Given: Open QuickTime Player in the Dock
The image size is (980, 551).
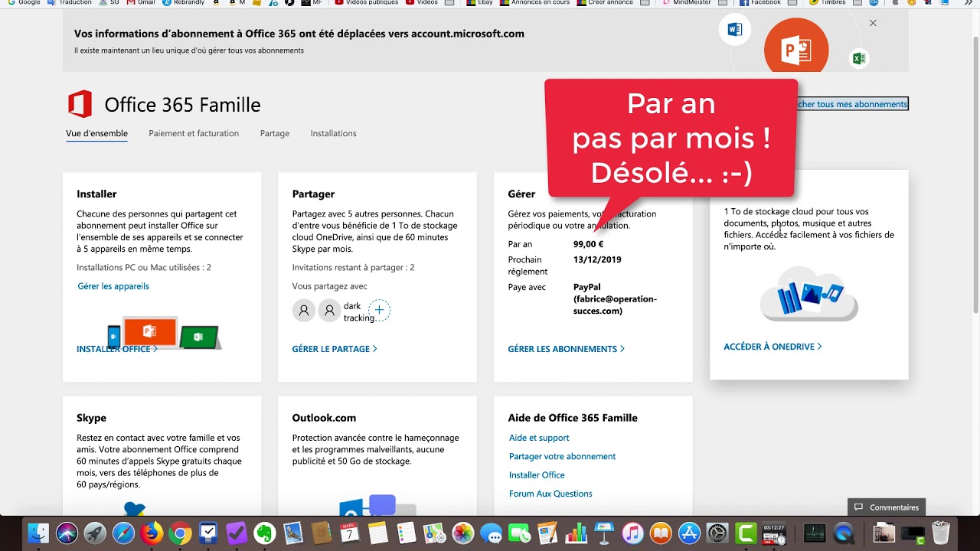Looking at the screenshot, I should pyautogui.click(x=844, y=533).
